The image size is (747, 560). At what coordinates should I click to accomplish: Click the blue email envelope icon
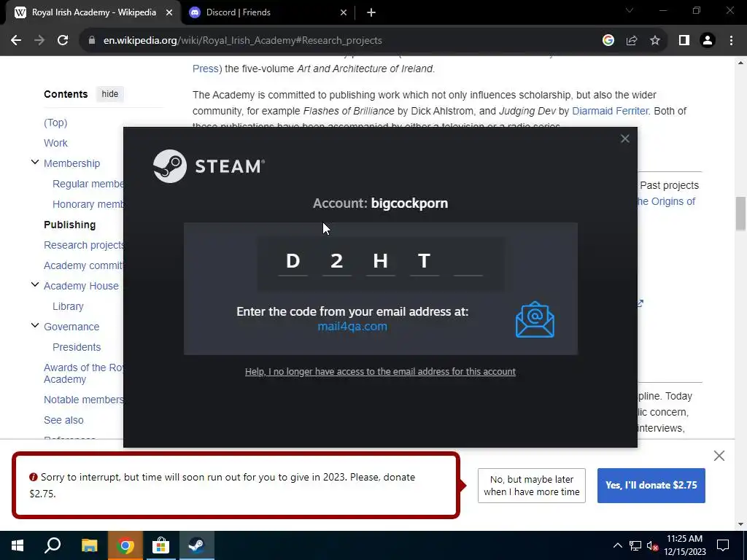point(535,319)
